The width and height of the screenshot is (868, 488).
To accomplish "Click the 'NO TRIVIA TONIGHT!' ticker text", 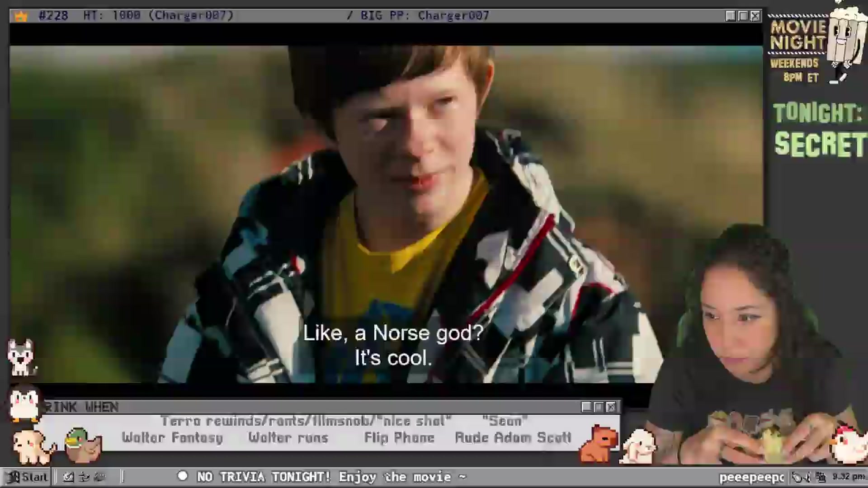I will pos(264,477).
